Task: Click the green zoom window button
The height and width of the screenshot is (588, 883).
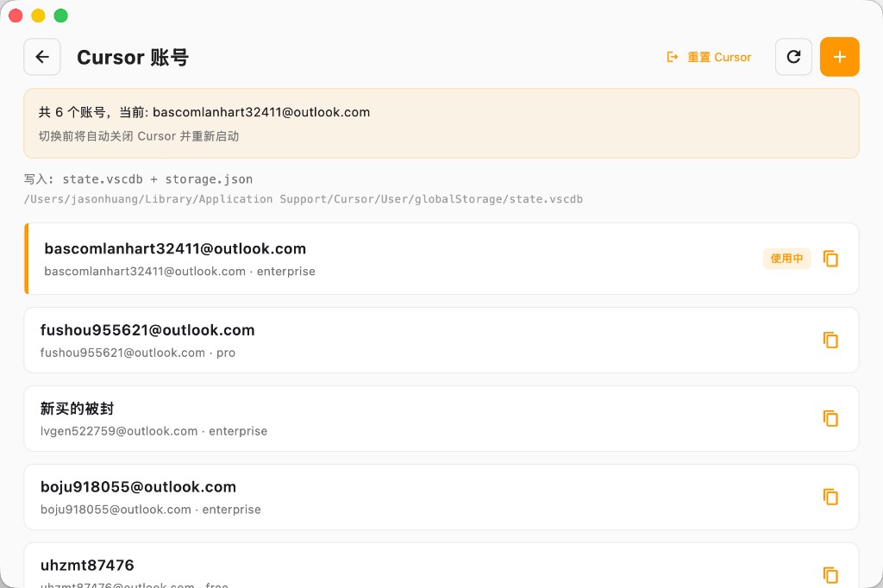Action: pyautogui.click(x=61, y=16)
